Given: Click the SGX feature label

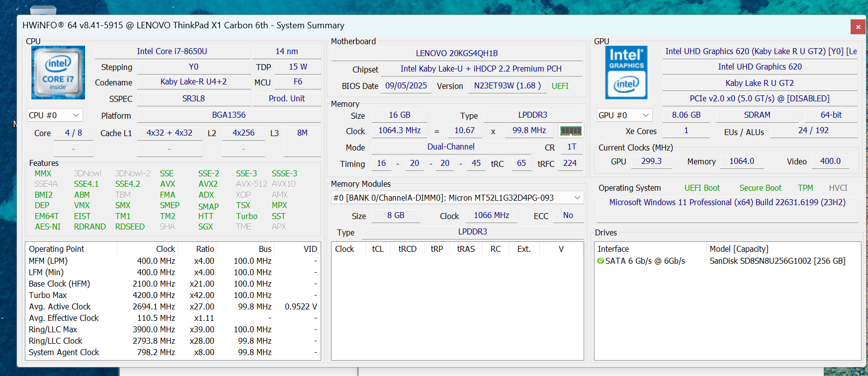Looking at the screenshot, I should click(x=205, y=226).
